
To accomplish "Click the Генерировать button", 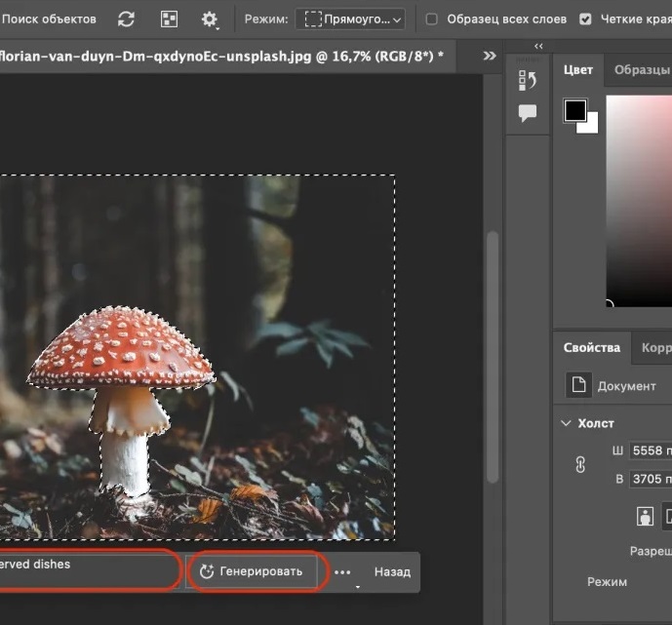I will pos(252,571).
